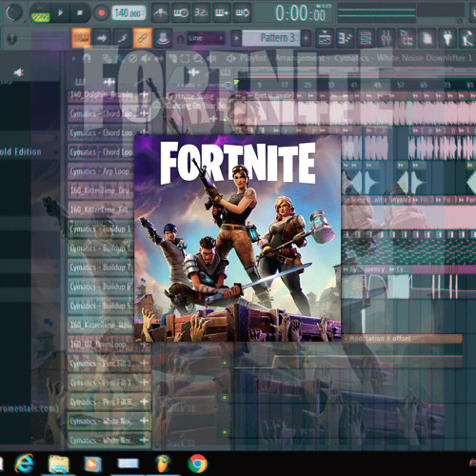This screenshot has width=476, height=476.
Task: Toggle the metronome icon
Action: point(161,13)
